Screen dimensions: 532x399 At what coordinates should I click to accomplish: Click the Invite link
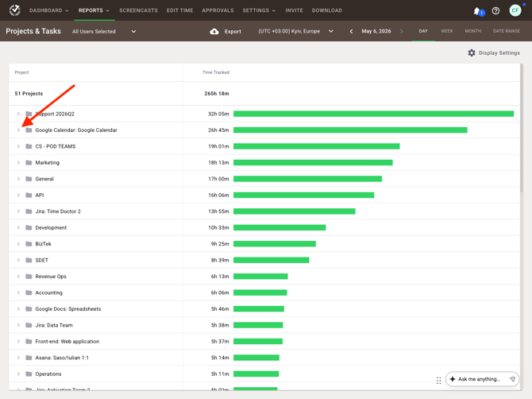(294, 10)
